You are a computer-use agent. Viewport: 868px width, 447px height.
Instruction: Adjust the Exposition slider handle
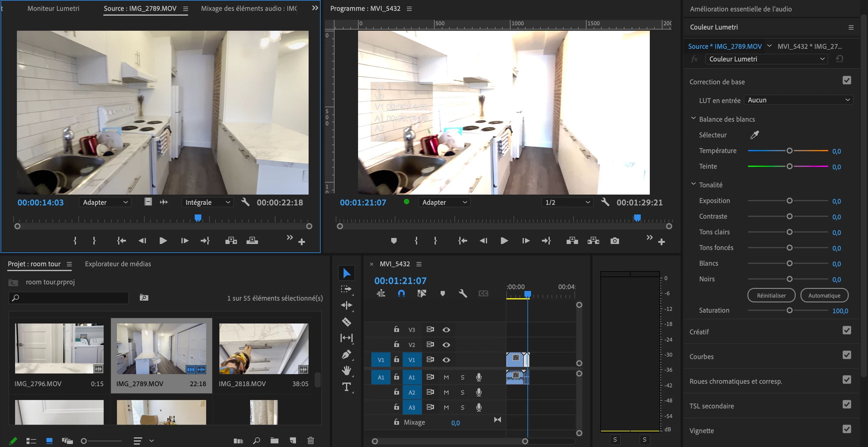click(x=789, y=201)
